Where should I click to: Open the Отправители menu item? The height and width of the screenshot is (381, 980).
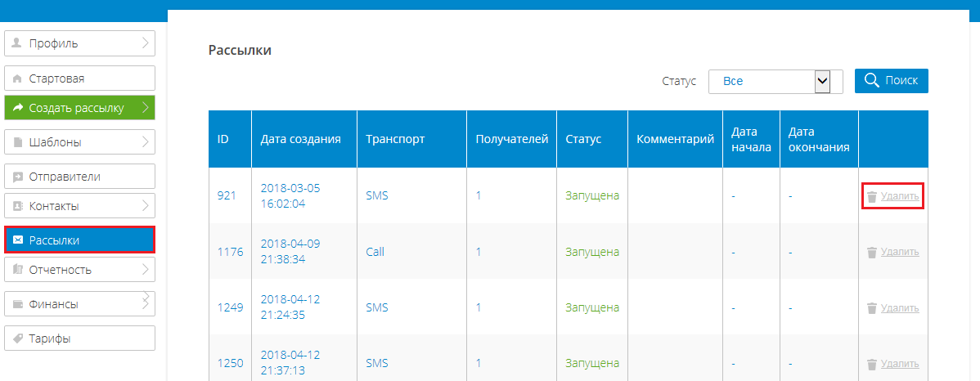coord(79,177)
